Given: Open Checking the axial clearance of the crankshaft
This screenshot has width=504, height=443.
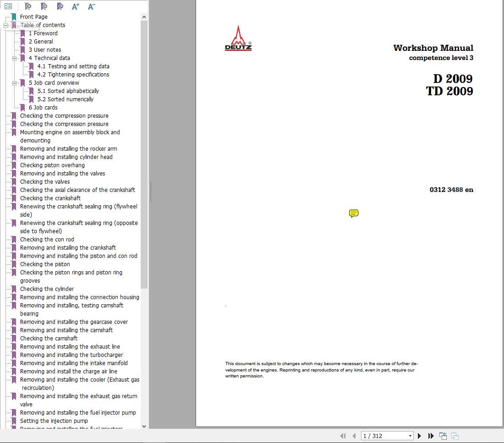Looking at the screenshot, I should pos(77,190).
